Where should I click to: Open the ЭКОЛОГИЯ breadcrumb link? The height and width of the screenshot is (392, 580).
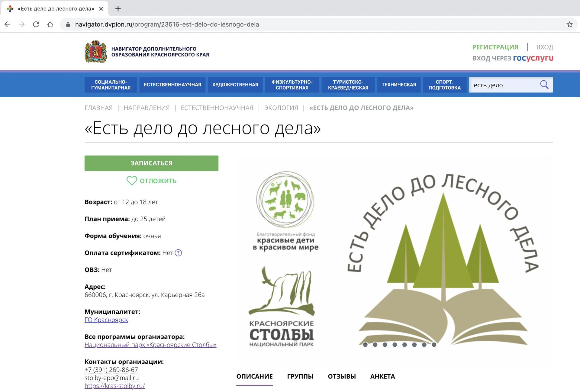tap(281, 108)
